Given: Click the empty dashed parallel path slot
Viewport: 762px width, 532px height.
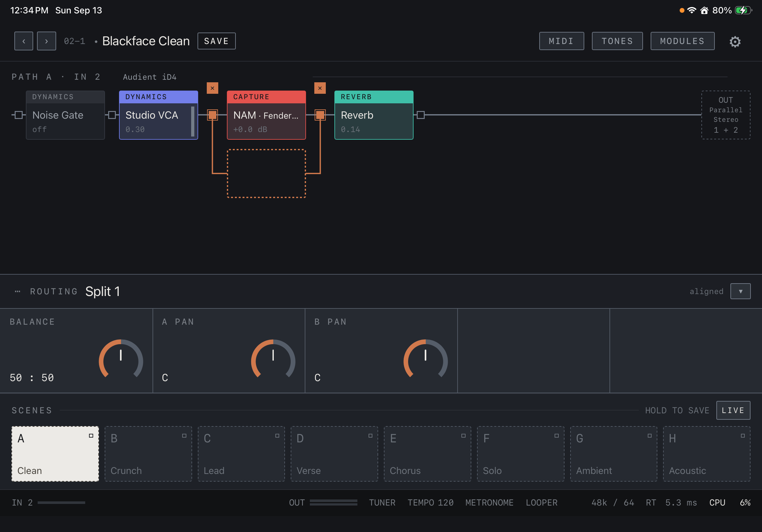Looking at the screenshot, I should click(266, 174).
